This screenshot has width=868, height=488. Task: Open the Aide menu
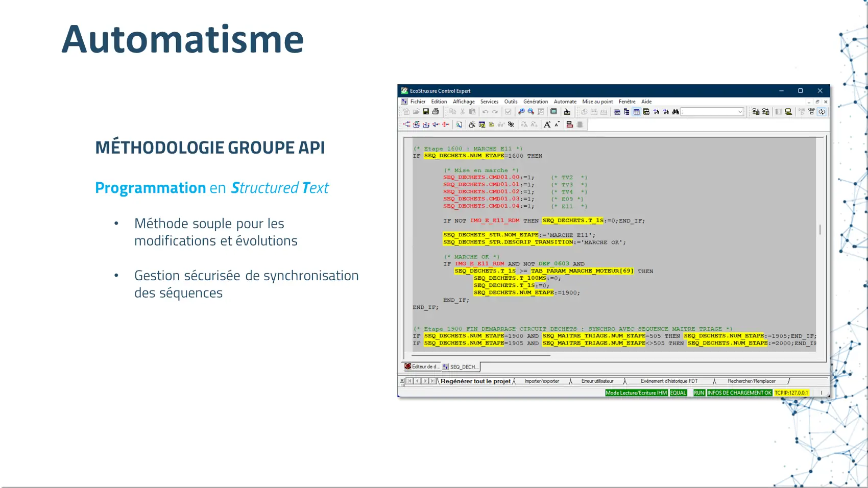point(646,102)
